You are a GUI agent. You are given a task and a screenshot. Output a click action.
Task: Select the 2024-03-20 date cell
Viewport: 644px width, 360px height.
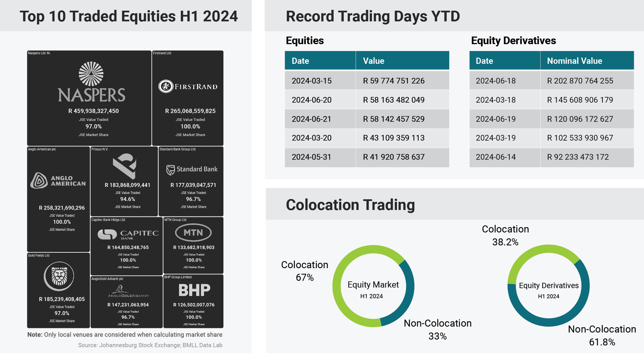pos(320,138)
